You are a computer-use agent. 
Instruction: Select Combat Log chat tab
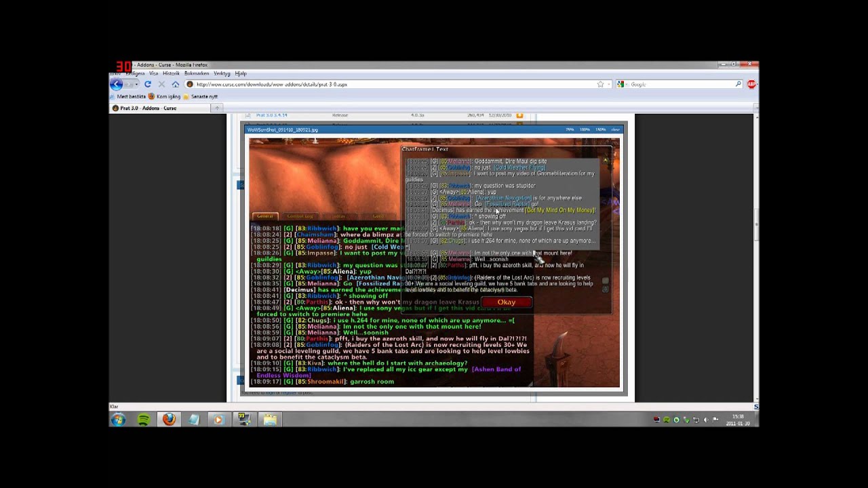[300, 216]
